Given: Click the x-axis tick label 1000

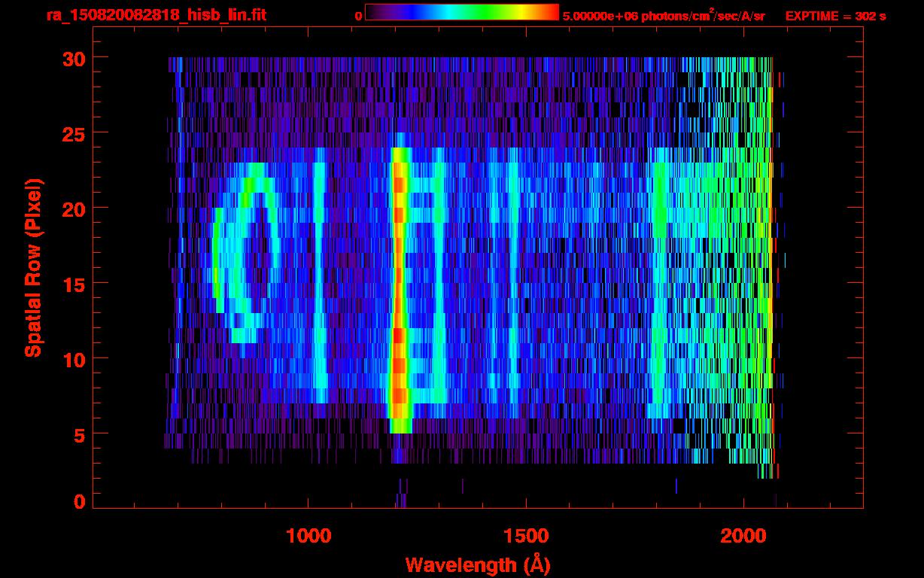Looking at the screenshot, I should click(309, 536).
